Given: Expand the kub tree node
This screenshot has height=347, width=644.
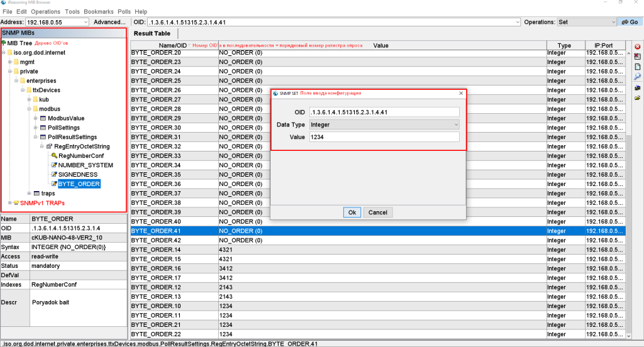Looking at the screenshot, I should [x=29, y=99].
